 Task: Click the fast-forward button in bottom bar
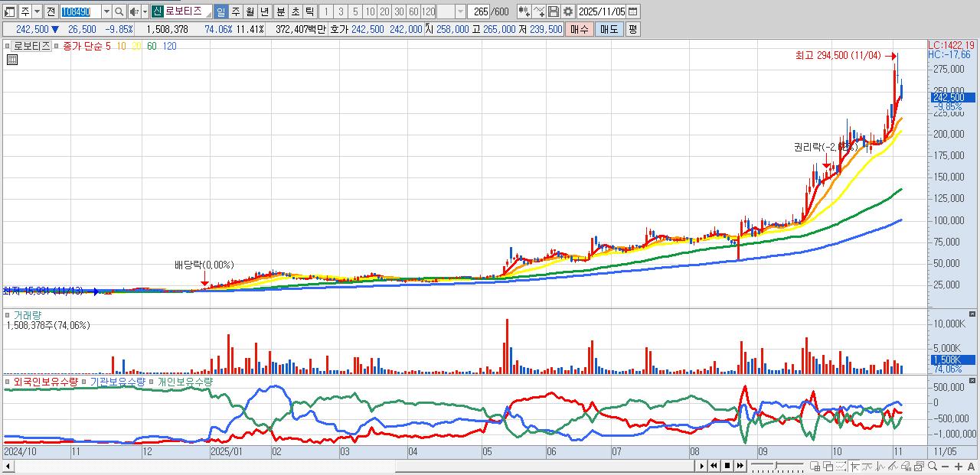click(x=740, y=466)
